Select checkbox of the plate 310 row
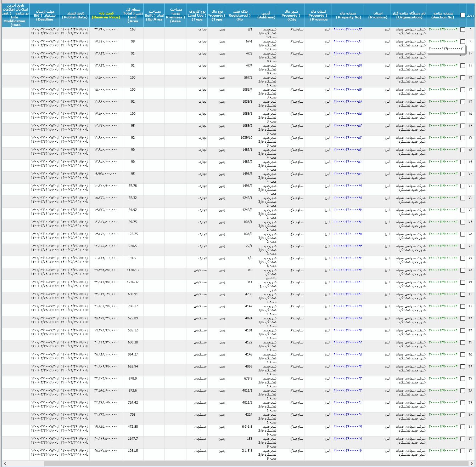 463,270
